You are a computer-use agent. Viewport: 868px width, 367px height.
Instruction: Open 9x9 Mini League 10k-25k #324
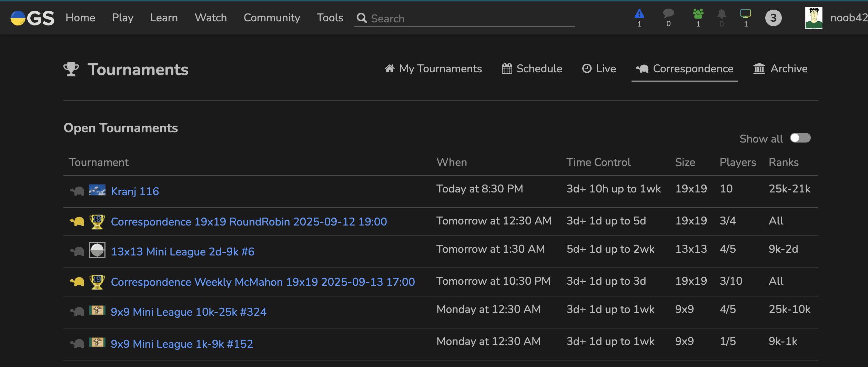(189, 312)
